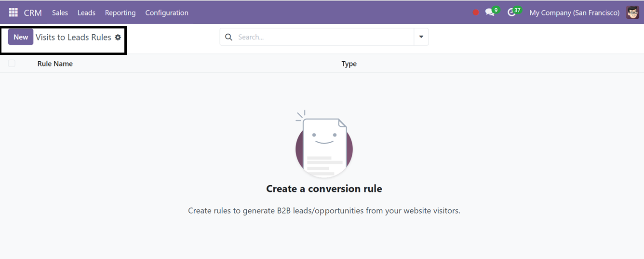
Task: Sort by the Type column header
Action: pyautogui.click(x=349, y=64)
